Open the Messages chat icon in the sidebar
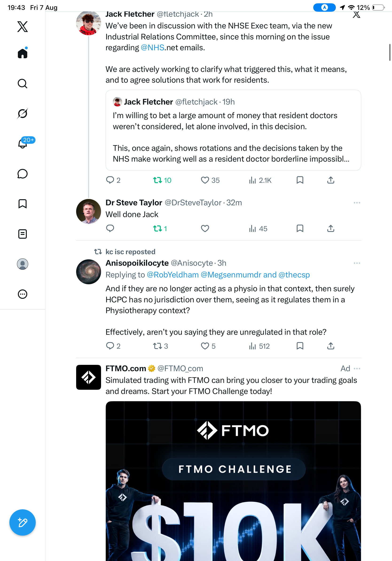This screenshot has width=392, height=561. pos(23,174)
